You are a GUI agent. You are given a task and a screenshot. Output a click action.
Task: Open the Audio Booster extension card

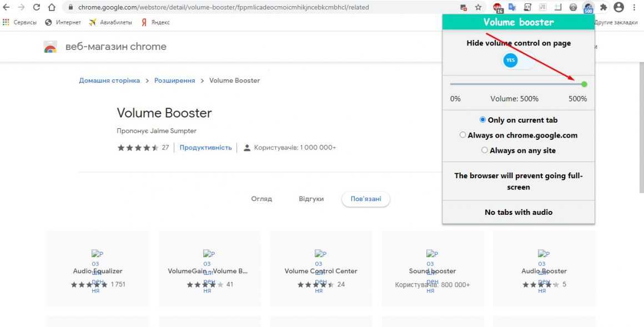pos(544,268)
